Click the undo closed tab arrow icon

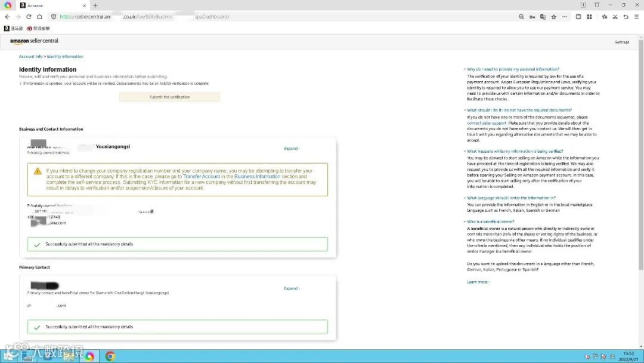pos(626,17)
